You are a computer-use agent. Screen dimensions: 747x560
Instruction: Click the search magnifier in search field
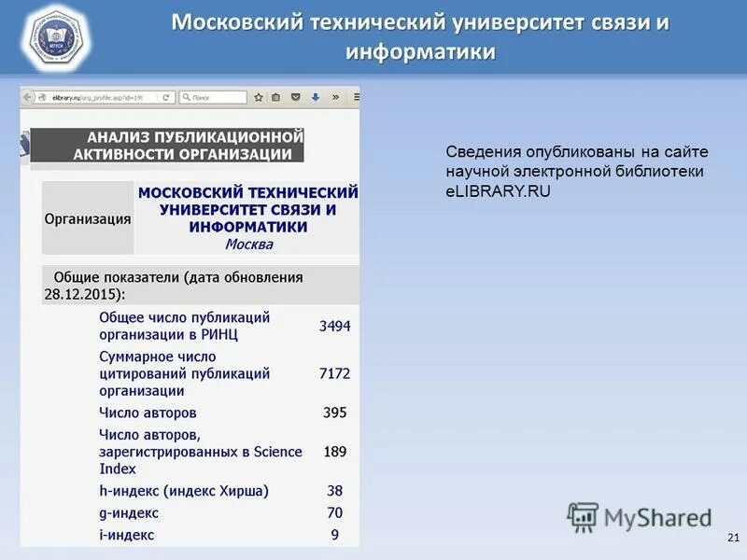coord(186,95)
